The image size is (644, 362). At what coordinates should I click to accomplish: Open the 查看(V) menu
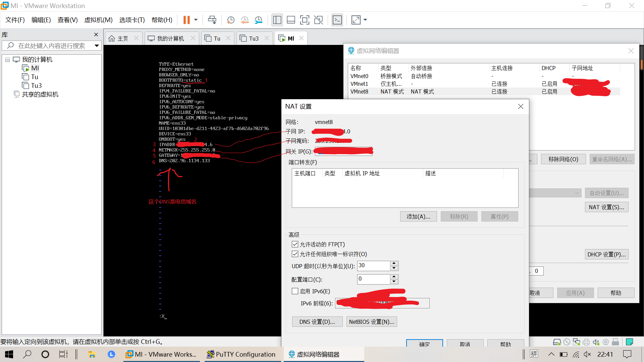click(68, 20)
